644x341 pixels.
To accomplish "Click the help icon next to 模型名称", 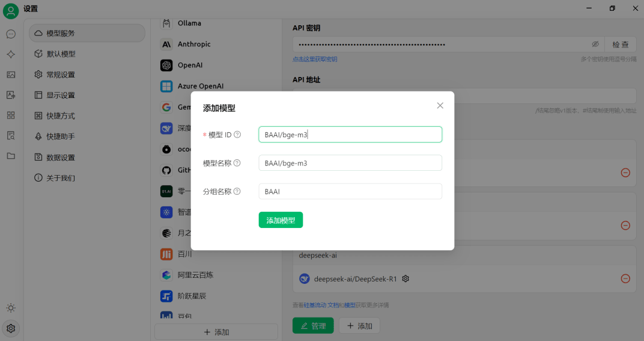I will tap(237, 163).
